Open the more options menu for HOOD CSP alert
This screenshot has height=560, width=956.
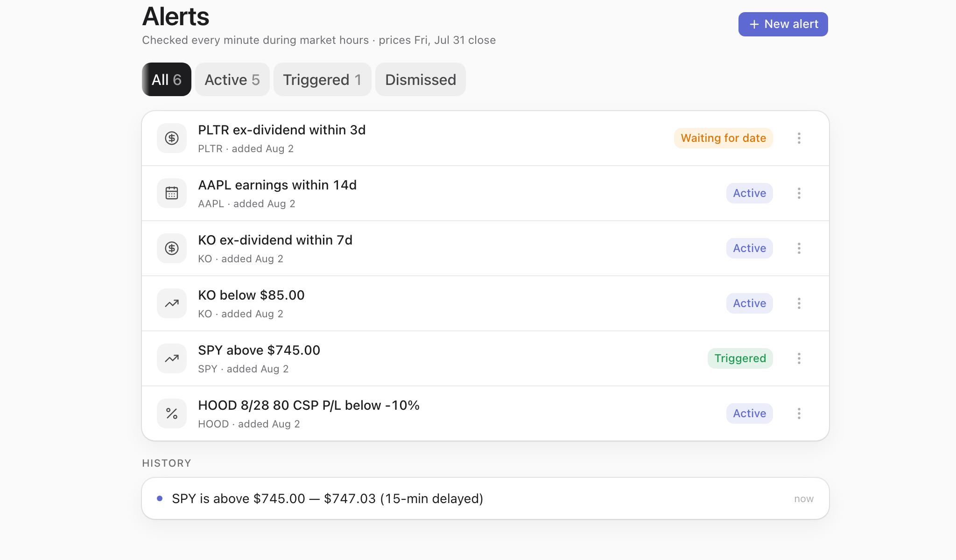(x=799, y=413)
